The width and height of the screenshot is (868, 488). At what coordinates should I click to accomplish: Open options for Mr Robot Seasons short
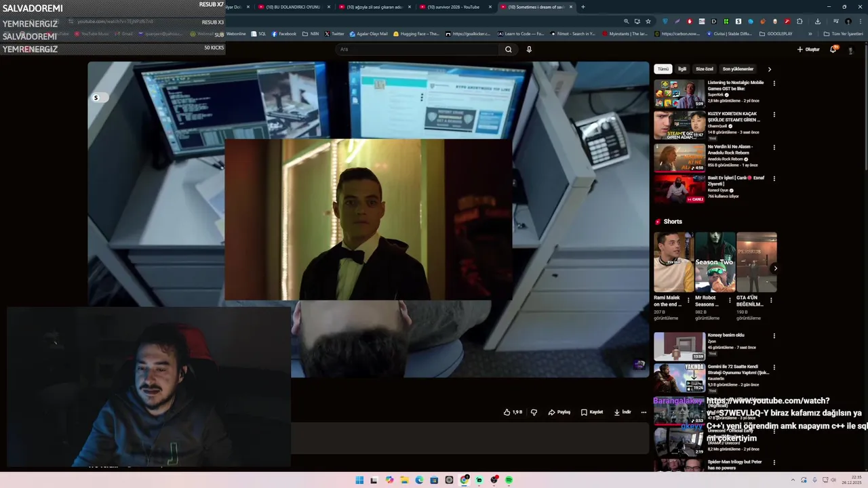[730, 300]
